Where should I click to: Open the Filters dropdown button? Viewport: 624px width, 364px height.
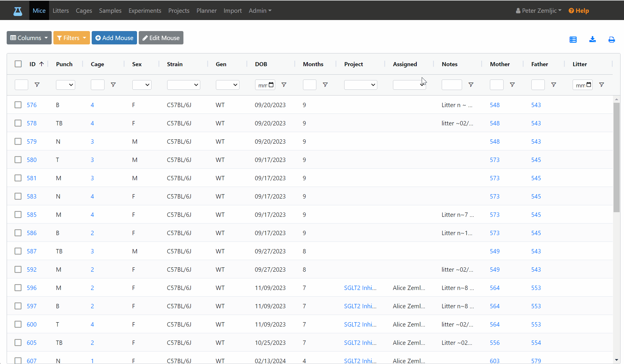click(x=71, y=38)
